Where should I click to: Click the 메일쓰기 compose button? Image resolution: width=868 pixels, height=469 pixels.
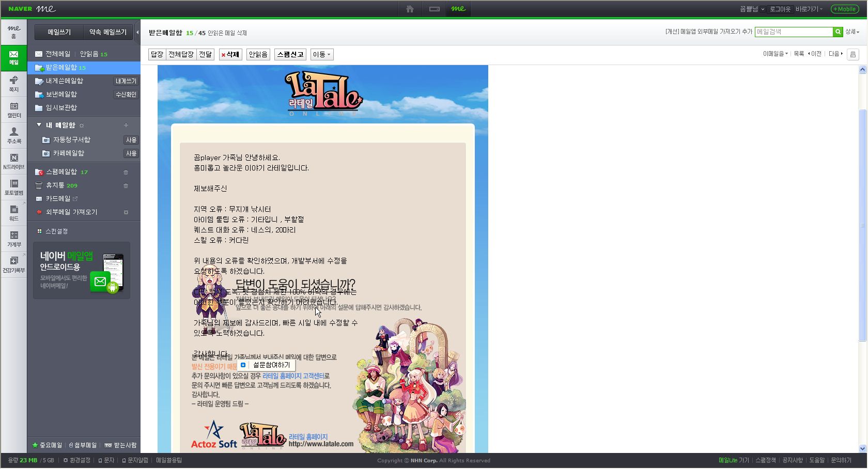pyautogui.click(x=59, y=32)
